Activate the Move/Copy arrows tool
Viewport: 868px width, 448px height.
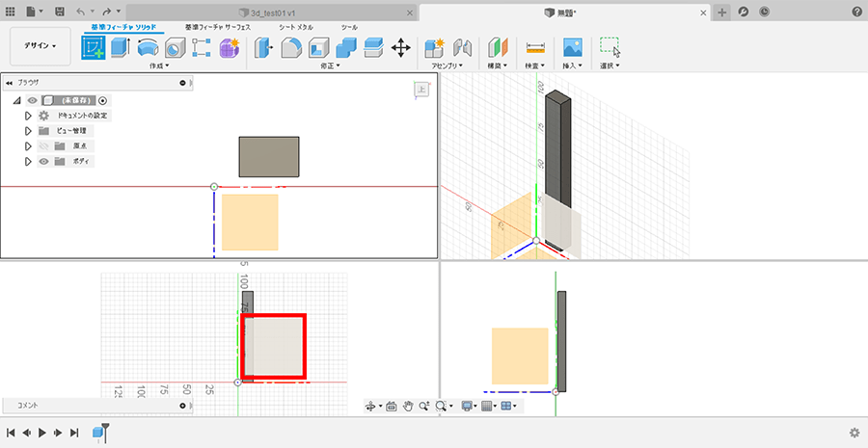coord(401,47)
